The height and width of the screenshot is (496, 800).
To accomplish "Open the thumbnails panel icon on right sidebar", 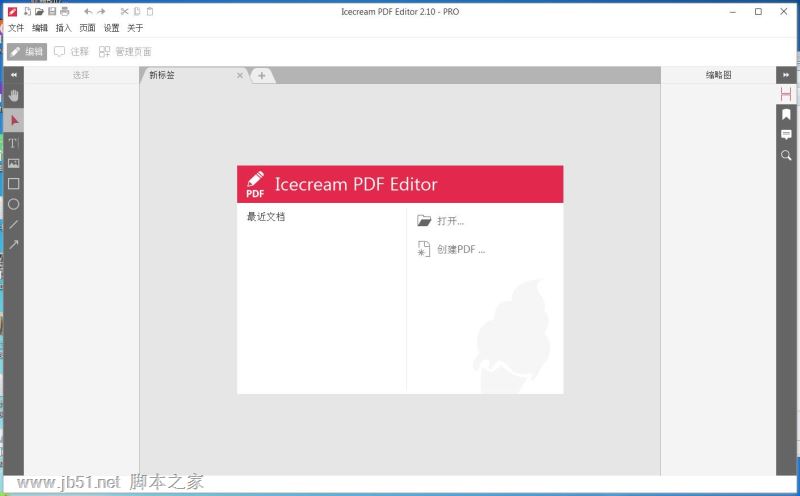I will pyautogui.click(x=786, y=94).
